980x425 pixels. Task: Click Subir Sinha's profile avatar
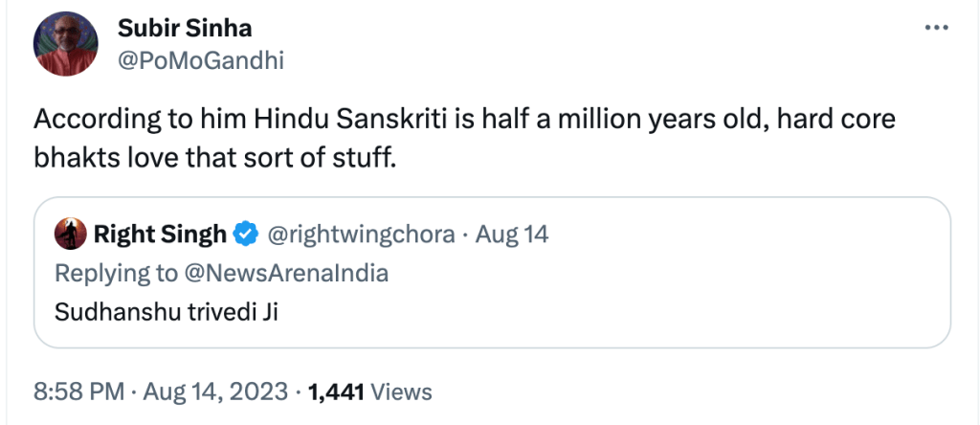[64, 45]
